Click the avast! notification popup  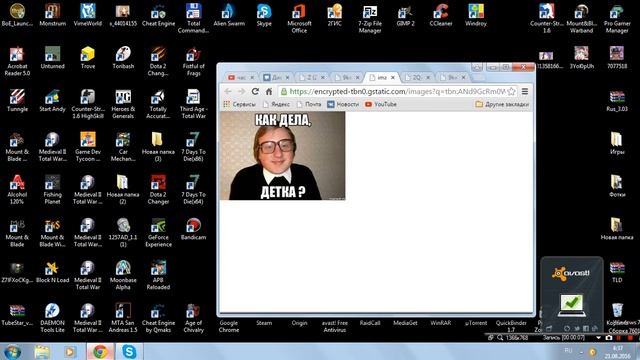click(571, 295)
